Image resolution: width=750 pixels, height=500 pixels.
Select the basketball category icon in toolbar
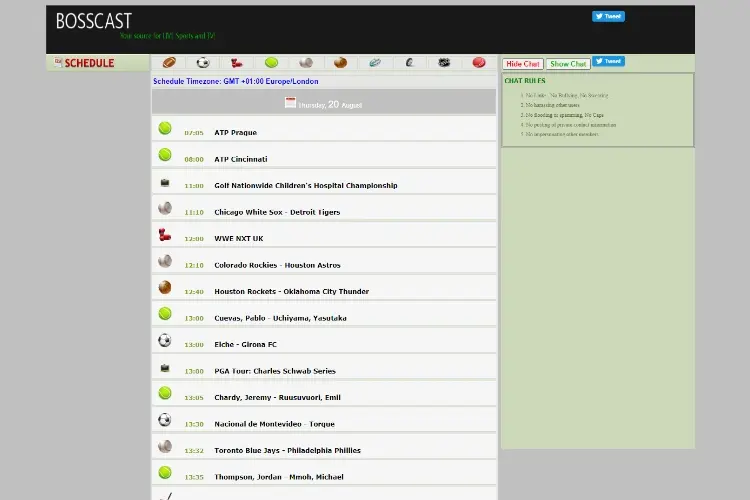(340, 63)
